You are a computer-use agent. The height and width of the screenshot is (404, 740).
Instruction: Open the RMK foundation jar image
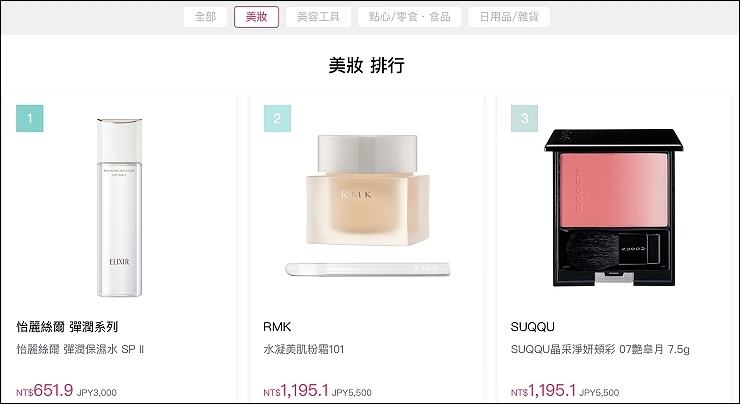point(368,190)
